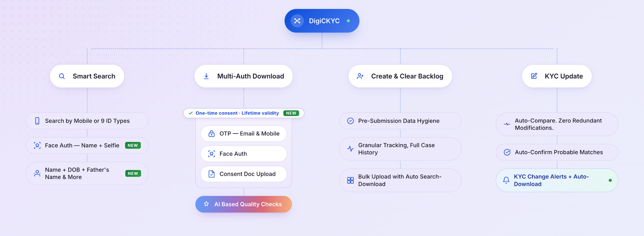Click the One-time consent · Lifetime validity text
Viewport: 644px width, 236px height.
tap(237, 113)
